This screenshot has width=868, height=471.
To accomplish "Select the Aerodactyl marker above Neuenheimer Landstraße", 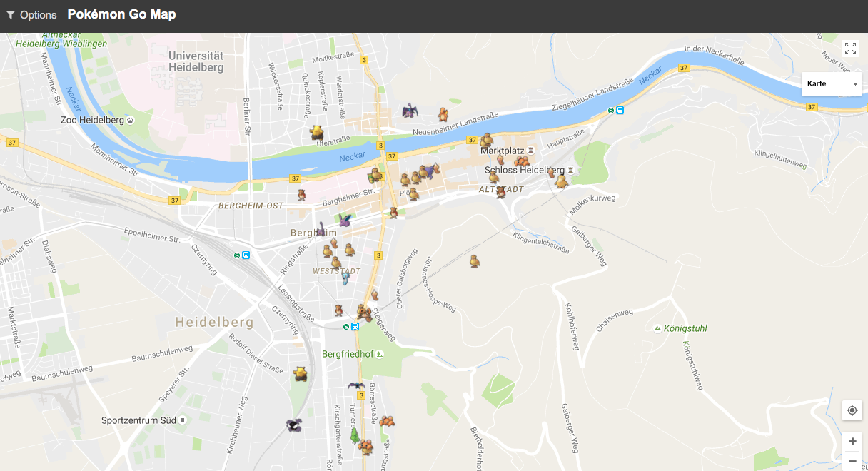I will point(409,111).
